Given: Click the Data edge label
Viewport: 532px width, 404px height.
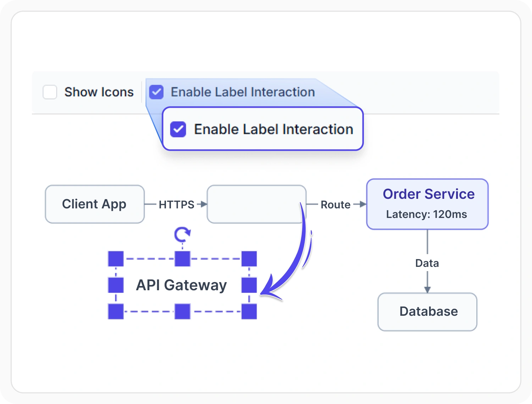Looking at the screenshot, I should coord(427,263).
